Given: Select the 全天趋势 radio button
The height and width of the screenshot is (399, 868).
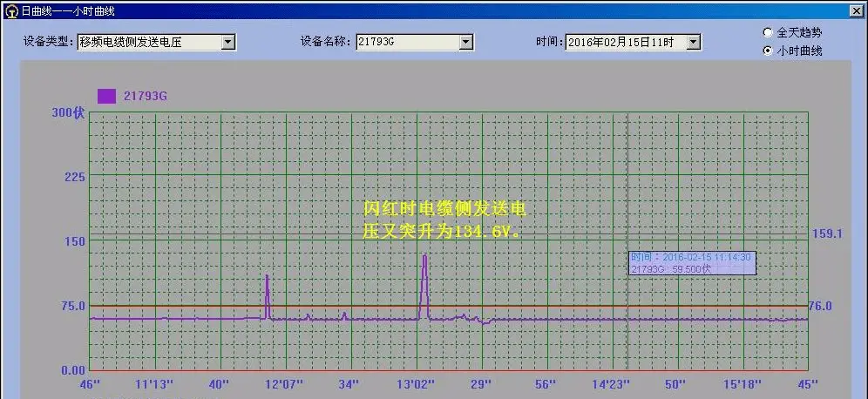Looking at the screenshot, I should pos(768,32).
